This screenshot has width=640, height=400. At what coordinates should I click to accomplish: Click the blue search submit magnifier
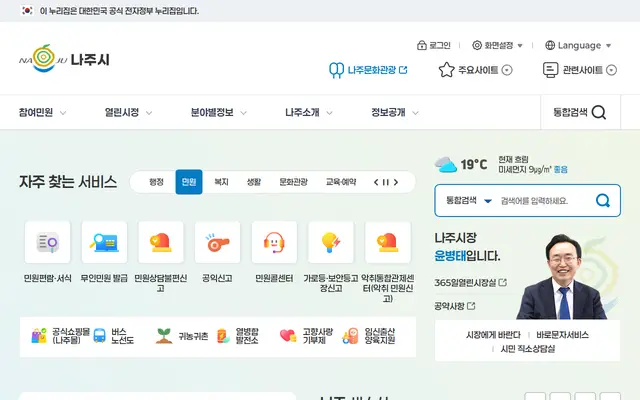pos(603,200)
